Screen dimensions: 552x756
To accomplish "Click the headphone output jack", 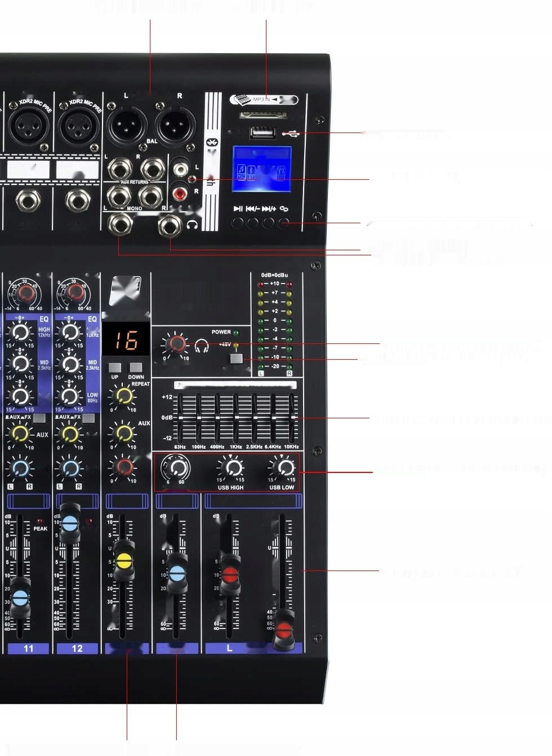I will [170, 226].
